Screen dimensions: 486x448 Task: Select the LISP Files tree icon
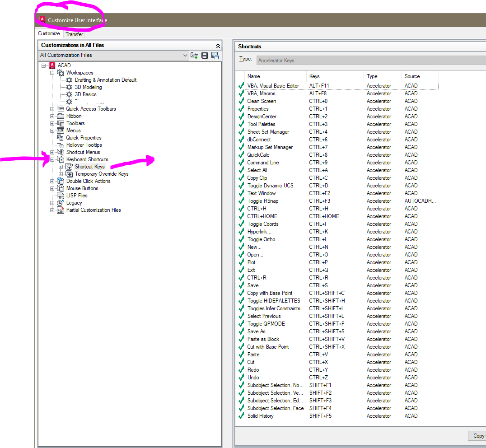pos(61,195)
